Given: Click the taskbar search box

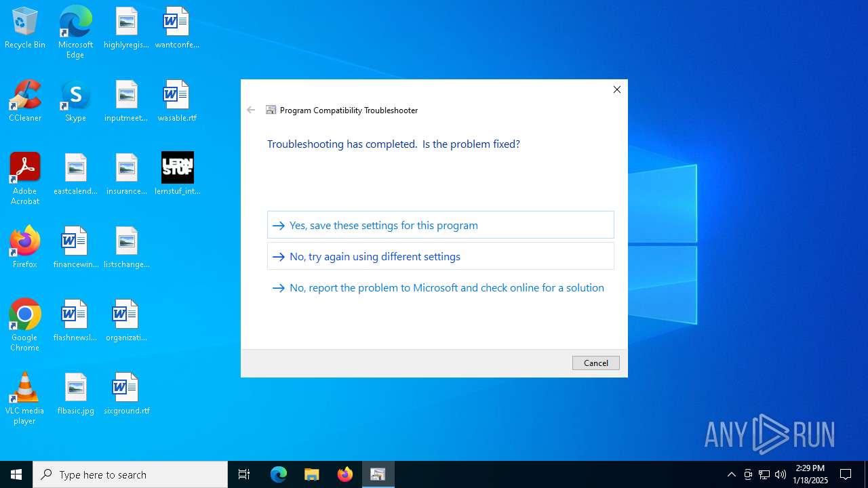Looking at the screenshot, I should [130, 474].
